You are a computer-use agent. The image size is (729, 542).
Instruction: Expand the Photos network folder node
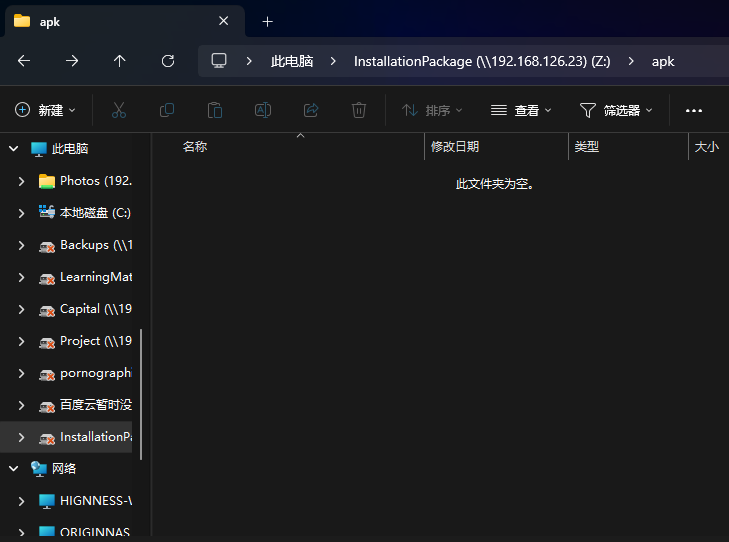point(21,181)
